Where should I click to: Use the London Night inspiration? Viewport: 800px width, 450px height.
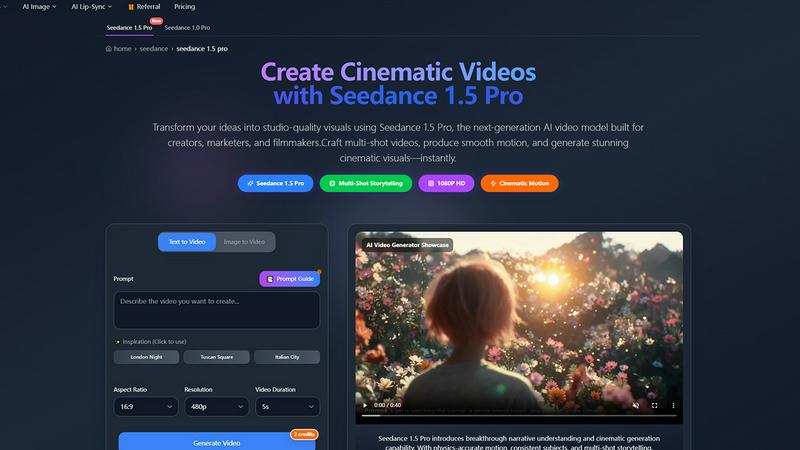[x=146, y=357]
